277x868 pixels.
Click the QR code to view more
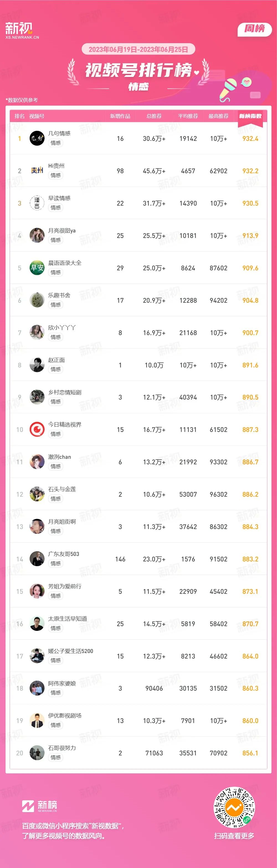pyautogui.click(x=235, y=807)
